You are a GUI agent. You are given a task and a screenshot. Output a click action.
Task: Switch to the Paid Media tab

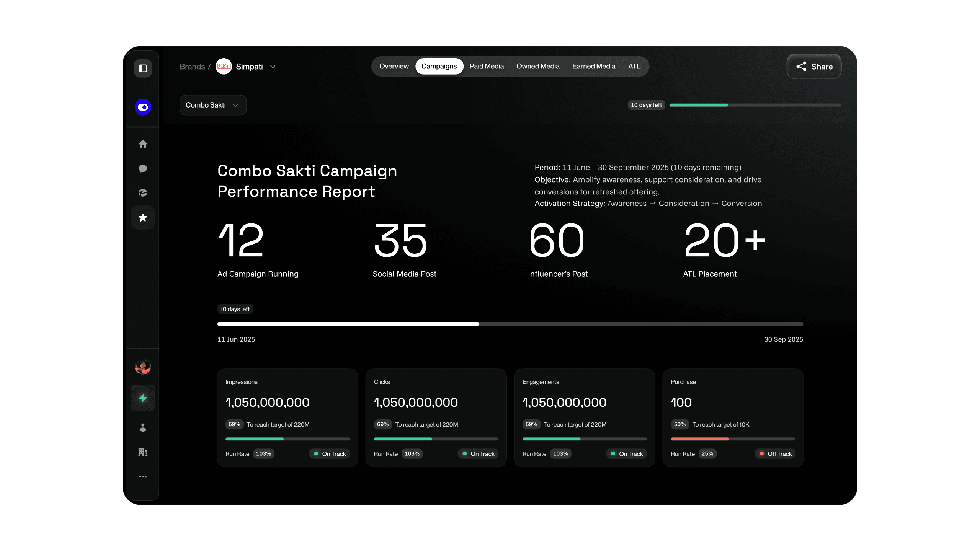pos(487,66)
